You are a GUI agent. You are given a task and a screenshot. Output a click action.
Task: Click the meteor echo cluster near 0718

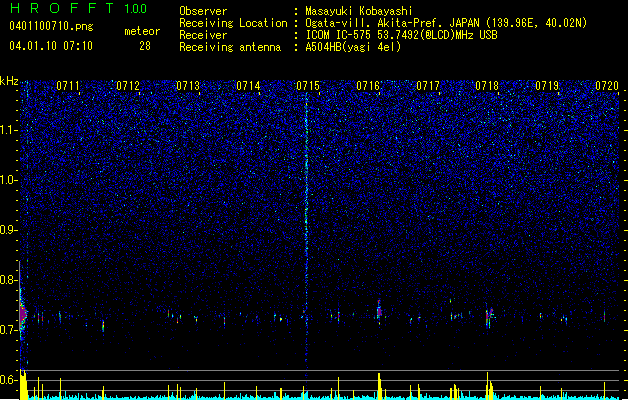pos(489,315)
